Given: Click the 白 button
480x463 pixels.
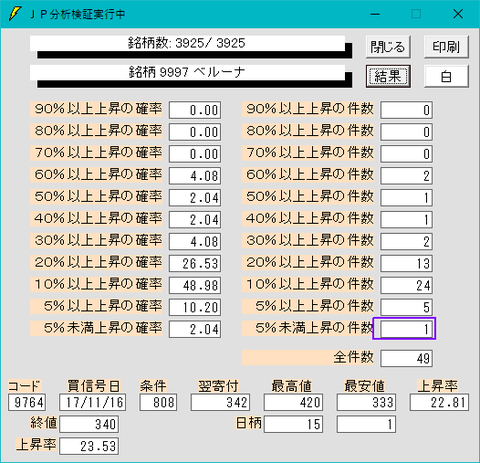Looking at the screenshot, I should [x=446, y=76].
